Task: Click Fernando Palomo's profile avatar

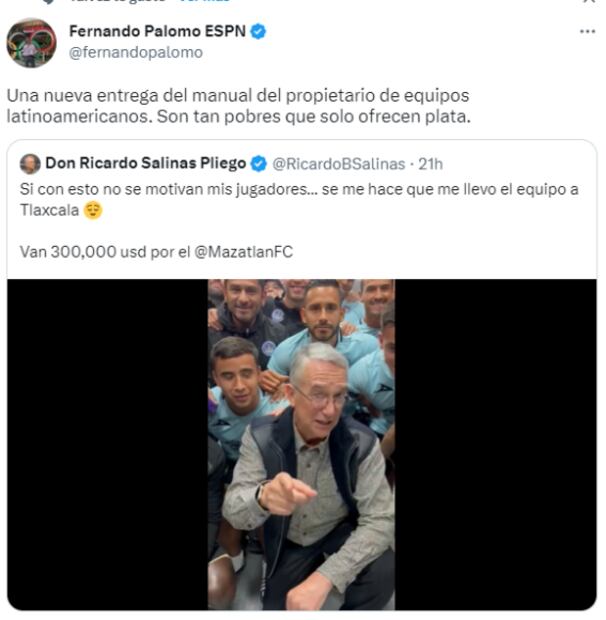Action: 32,43
